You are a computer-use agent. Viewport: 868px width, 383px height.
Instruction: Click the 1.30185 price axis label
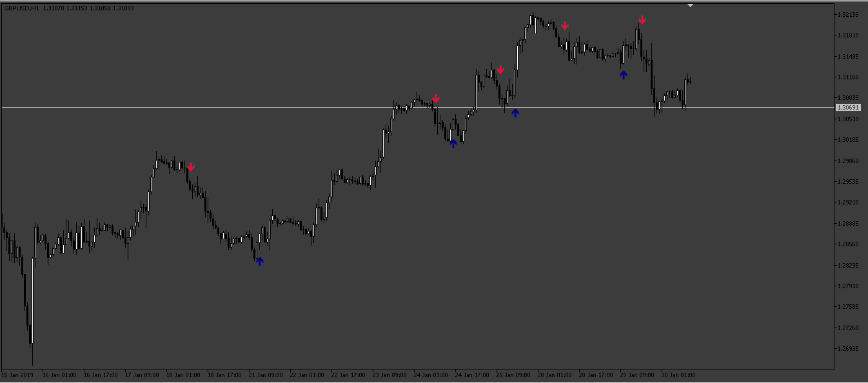(847, 140)
